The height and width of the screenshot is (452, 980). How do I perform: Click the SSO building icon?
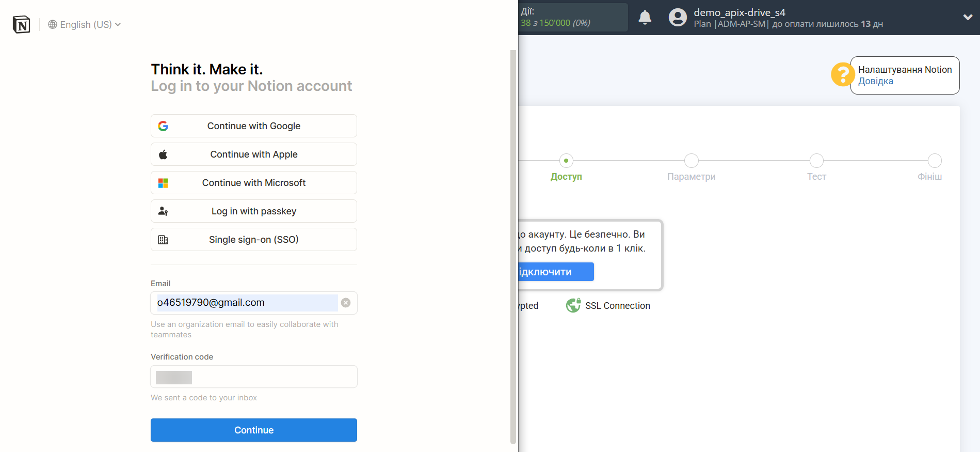click(163, 240)
